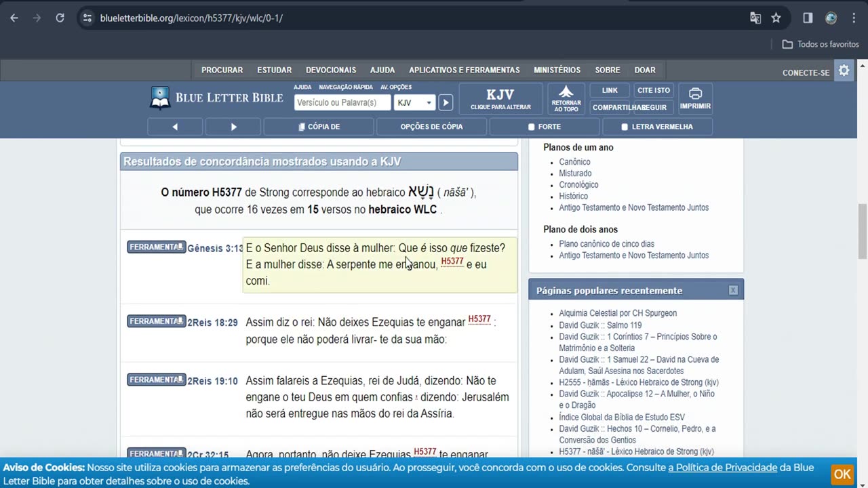
Task: Open Todos os favoritos folder
Action: (x=821, y=44)
